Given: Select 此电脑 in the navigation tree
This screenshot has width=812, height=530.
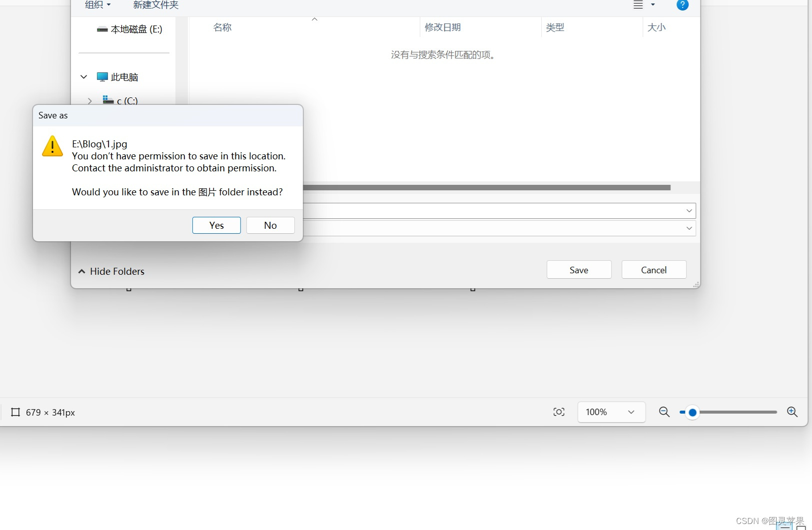Looking at the screenshot, I should (x=117, y=77).
